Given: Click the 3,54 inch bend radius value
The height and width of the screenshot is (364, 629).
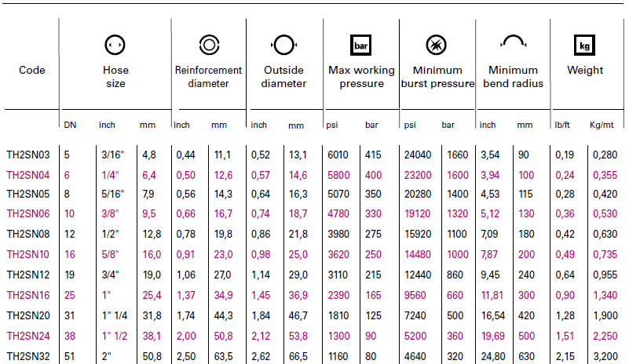Looking at the screenshot, I should coord(490,155).
